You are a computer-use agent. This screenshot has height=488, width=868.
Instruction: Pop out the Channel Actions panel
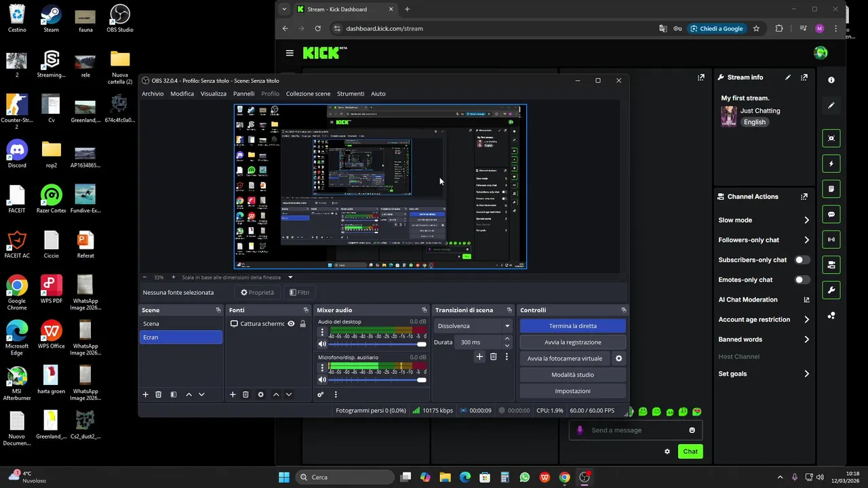click(804, 197)
